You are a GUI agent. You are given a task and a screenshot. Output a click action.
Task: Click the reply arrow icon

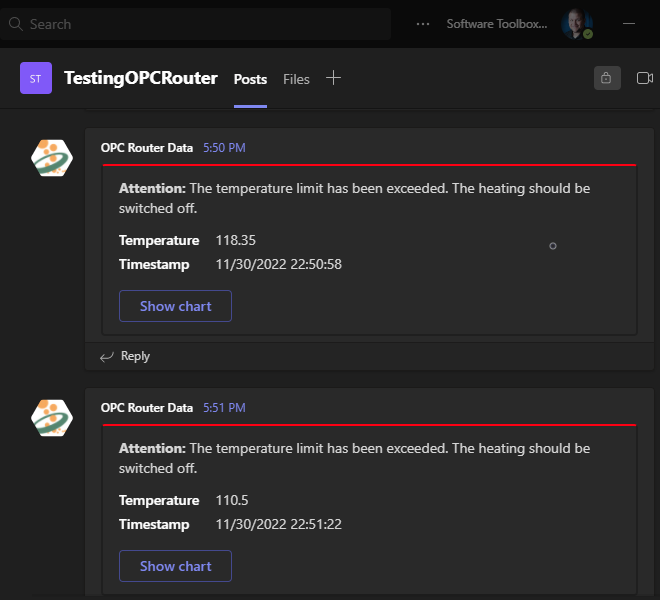pos(106,357)
